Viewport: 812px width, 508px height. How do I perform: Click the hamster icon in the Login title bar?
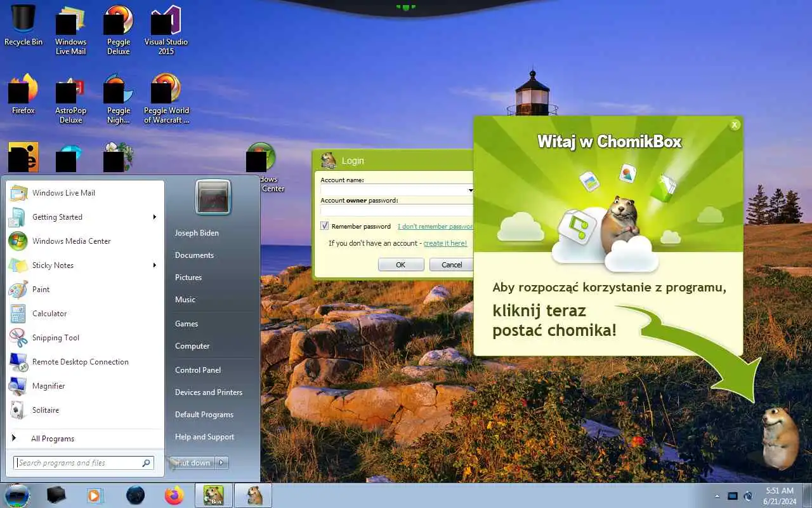[x=329, y=160]
